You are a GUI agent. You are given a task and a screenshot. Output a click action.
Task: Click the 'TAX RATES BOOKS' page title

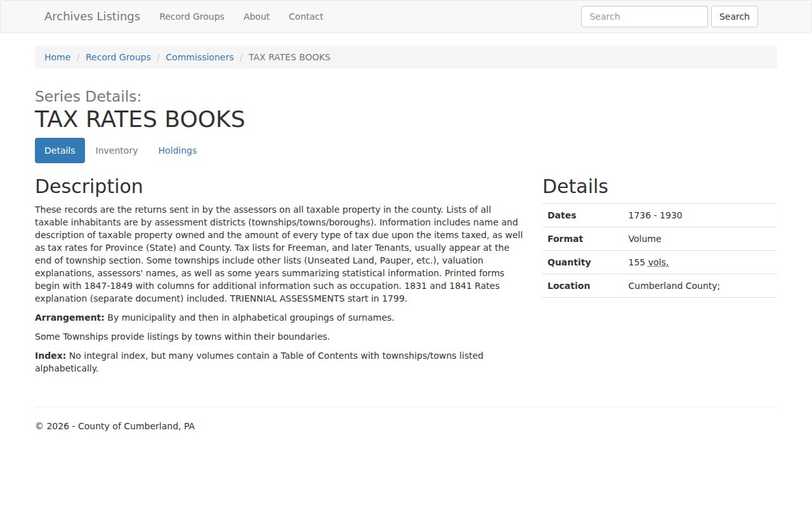pos(140,119)
